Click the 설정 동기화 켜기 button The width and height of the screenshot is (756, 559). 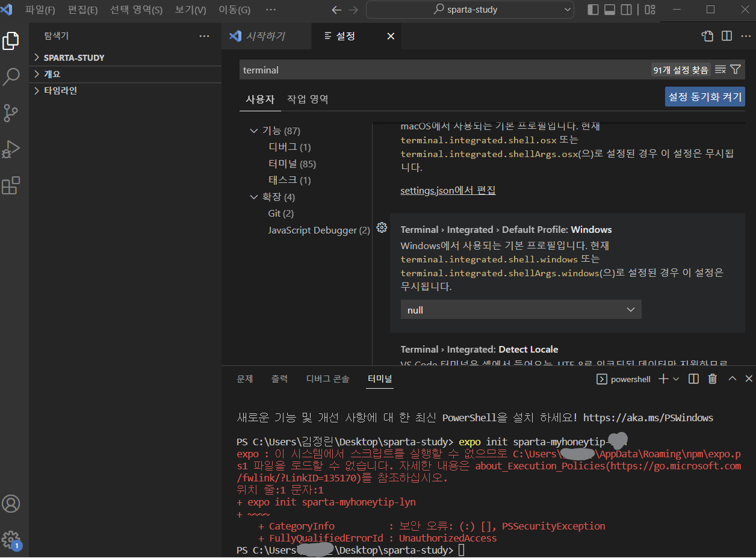point(705,96)
